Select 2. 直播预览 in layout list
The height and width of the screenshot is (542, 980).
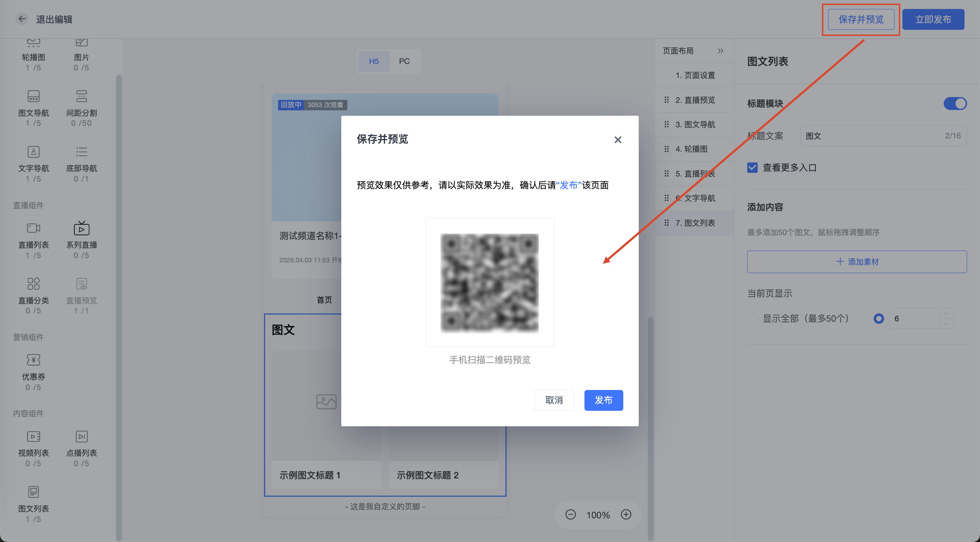point(694,100)
